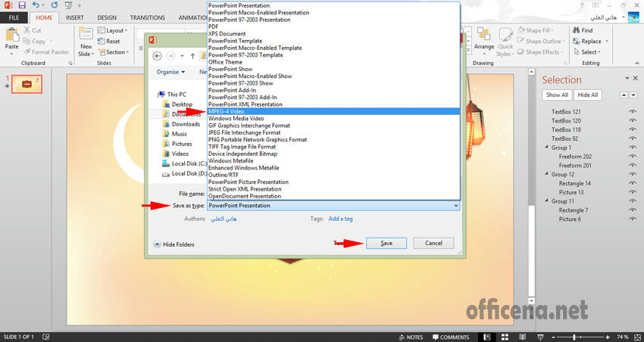Image resolution: width=644 pixels, height=342 pixels.
Task: Switch to Reading view icon
Action: tap(522, 337)
